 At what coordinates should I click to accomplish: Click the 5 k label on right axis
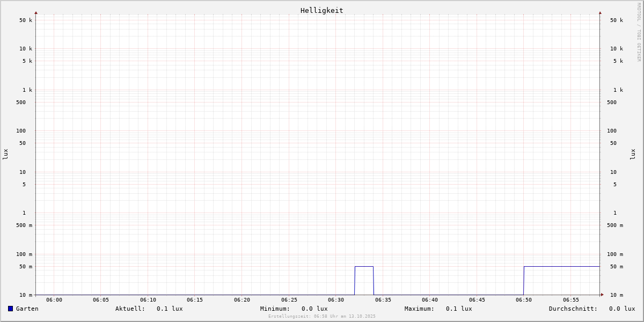pos(618,61)
